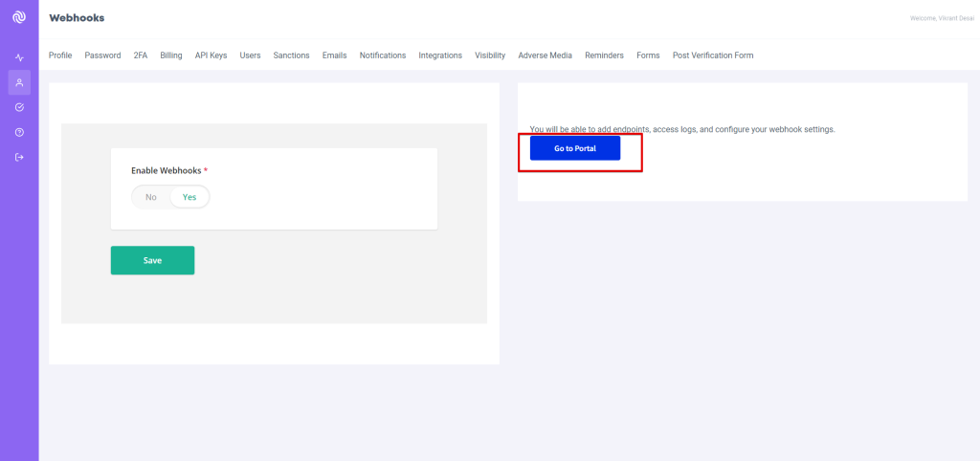Open the checkmark verifications sidebar icon
The height and width of the screenshot is (461, 980).
click(x=19, y=108)
